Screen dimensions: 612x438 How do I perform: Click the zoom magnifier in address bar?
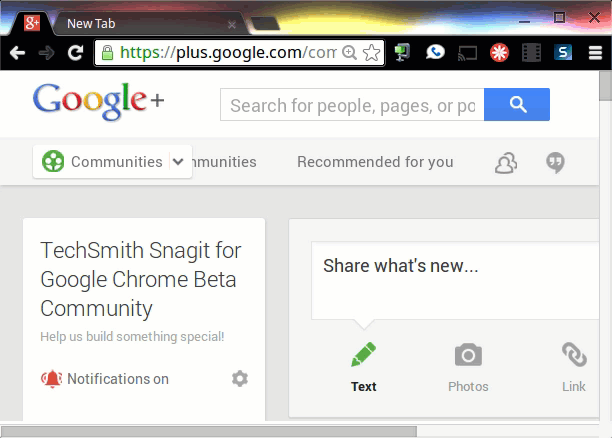click(350, 53)
